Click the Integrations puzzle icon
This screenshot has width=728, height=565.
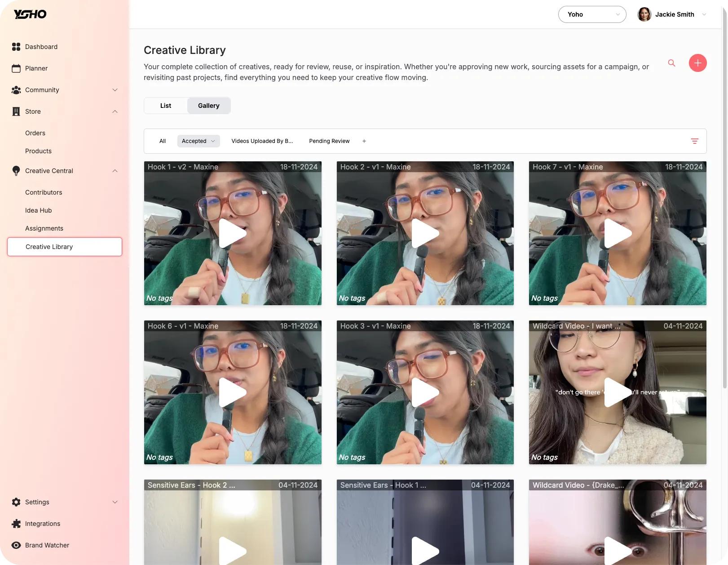point(16,524)
